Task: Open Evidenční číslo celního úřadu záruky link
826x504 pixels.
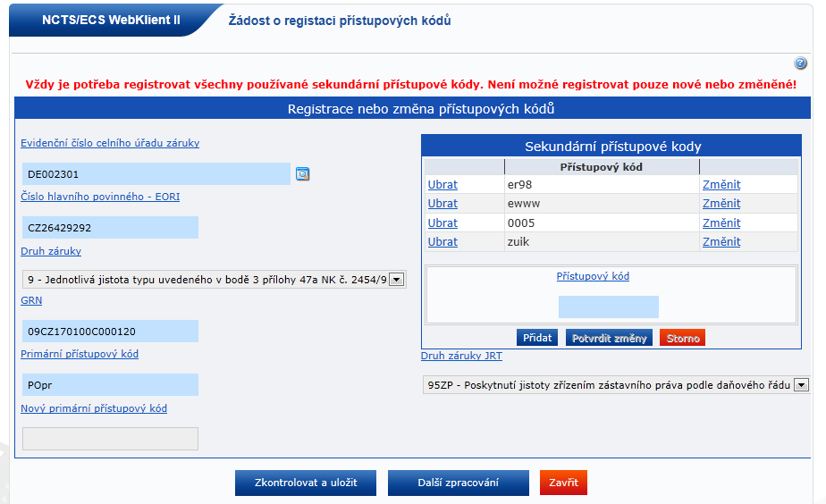Action: pos(110,143)
